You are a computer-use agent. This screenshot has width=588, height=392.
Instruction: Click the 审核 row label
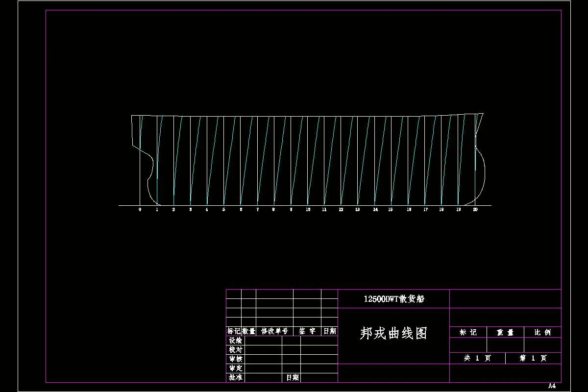[x=235, y=359]
